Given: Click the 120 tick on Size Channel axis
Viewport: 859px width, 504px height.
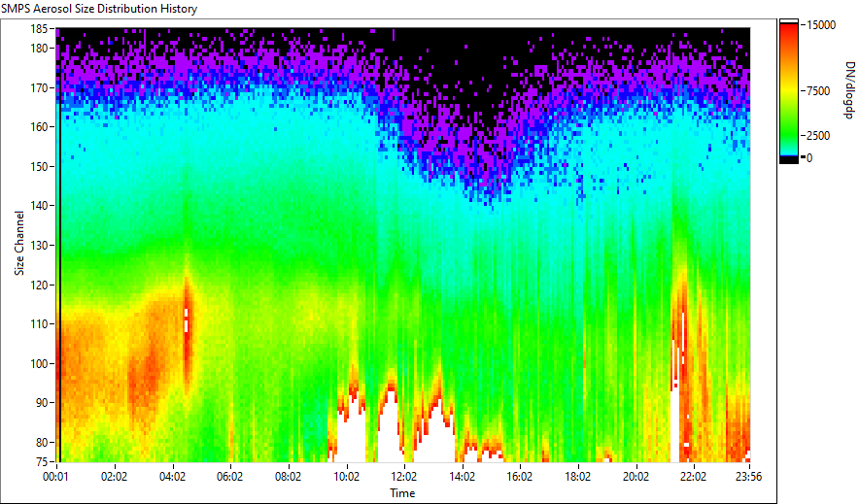Looking at the screenshot, I should pyautogui.click(x=41, y=285).
